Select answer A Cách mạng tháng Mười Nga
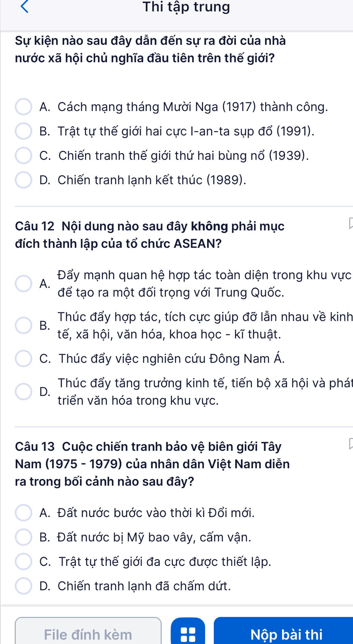353x644 pixels. pos(24,107)
